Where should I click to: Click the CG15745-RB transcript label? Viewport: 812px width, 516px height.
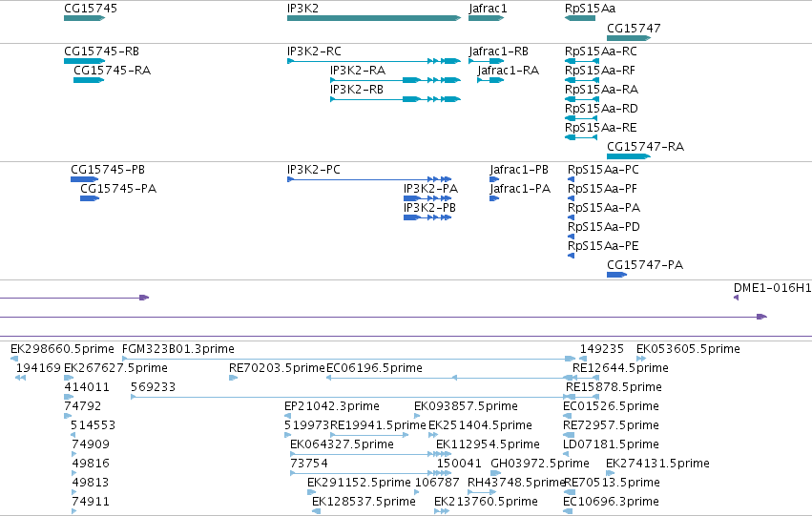tap(101, 52)
